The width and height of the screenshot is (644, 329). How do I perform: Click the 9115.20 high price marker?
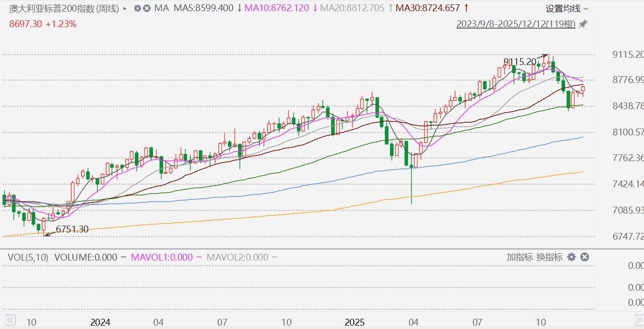[x=520, y=62]
